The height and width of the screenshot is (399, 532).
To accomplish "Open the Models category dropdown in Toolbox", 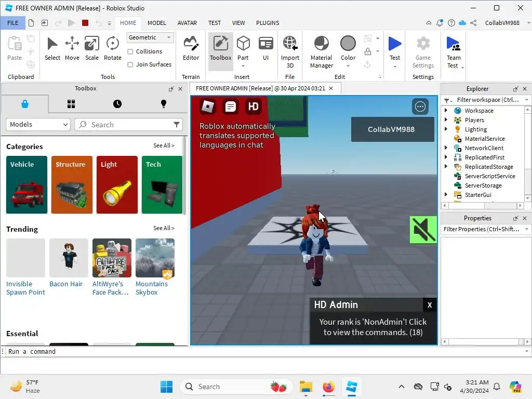I will click(38, 125).
